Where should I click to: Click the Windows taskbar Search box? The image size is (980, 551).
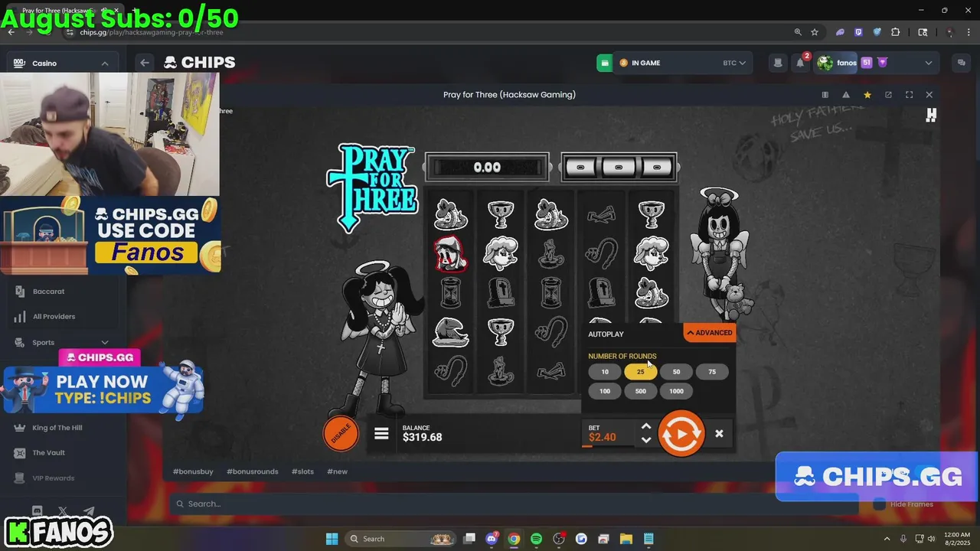point(400,539)
